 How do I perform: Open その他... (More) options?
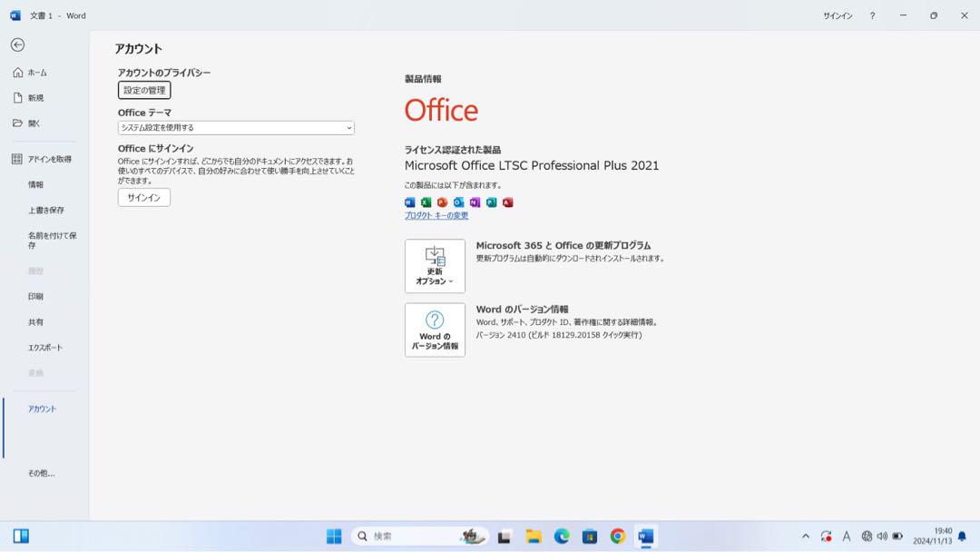tap(41, 474)
